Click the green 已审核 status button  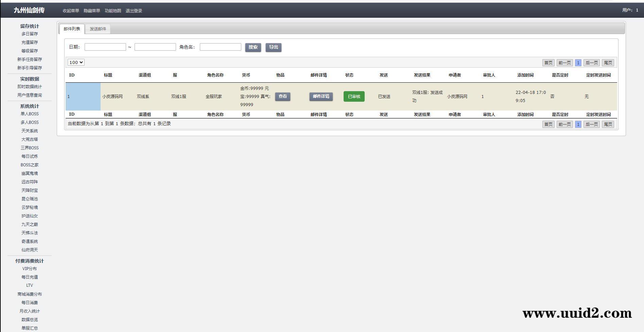click(354, 97)
